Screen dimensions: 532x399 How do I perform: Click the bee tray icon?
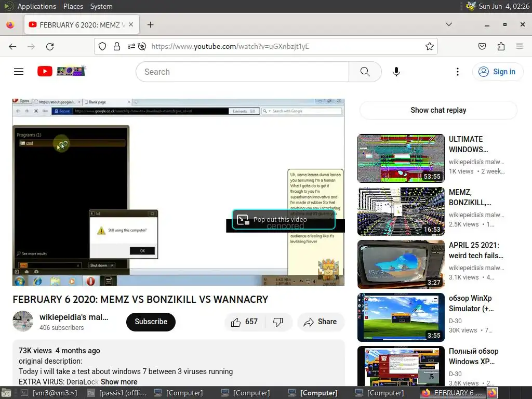(471, 6)
